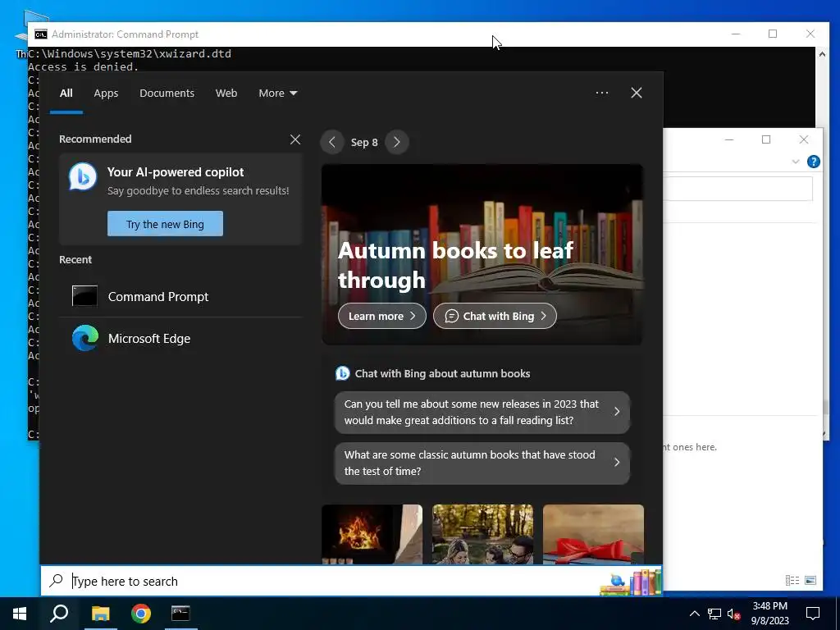Open the fireplace thumbnail
This screenshot has height=630, width=840.
(x=372, y=534)
